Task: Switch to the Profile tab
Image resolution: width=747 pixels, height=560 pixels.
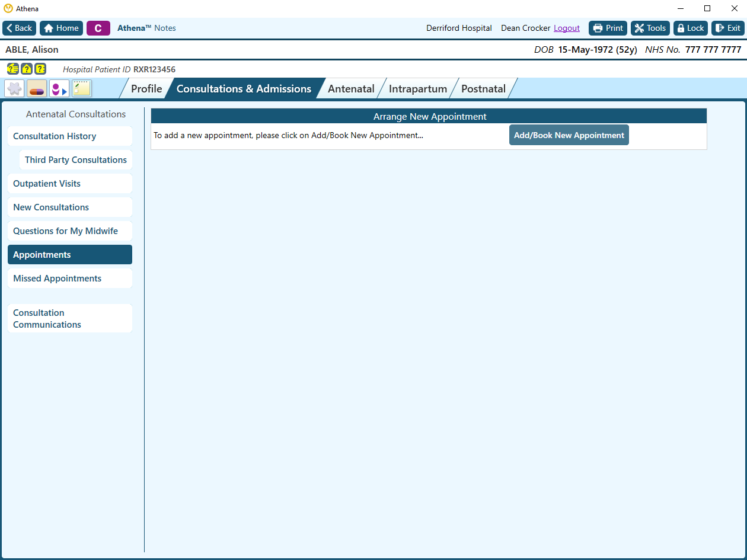Action: tap(146, 88)
